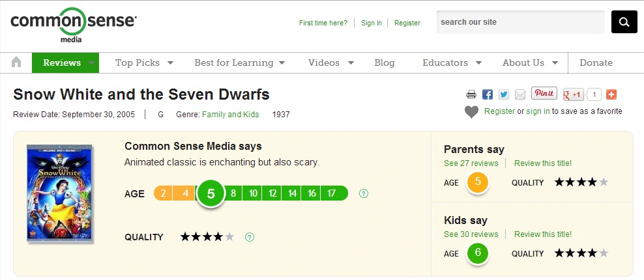Click the lowercase 'sign in' favorite link
Image resolution: width=644 pixels, height=280 pixels.
pyautogui.click(x=538, y=111)
